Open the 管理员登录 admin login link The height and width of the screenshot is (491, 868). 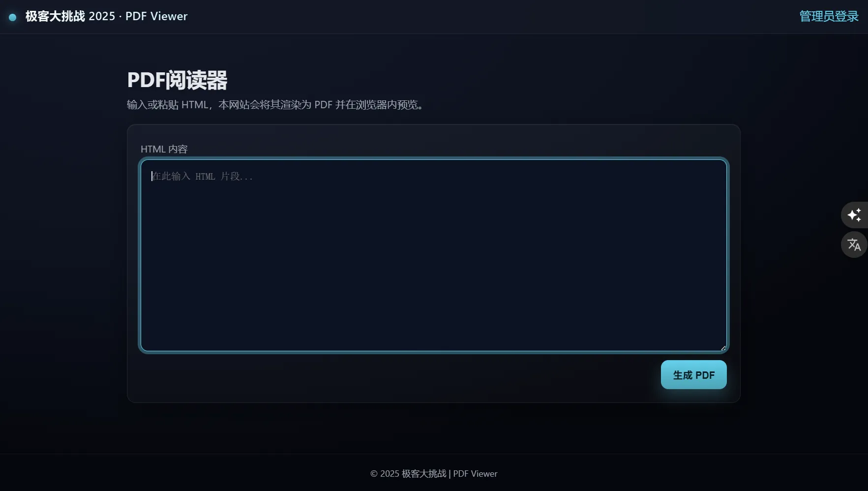tap(829, 16)
